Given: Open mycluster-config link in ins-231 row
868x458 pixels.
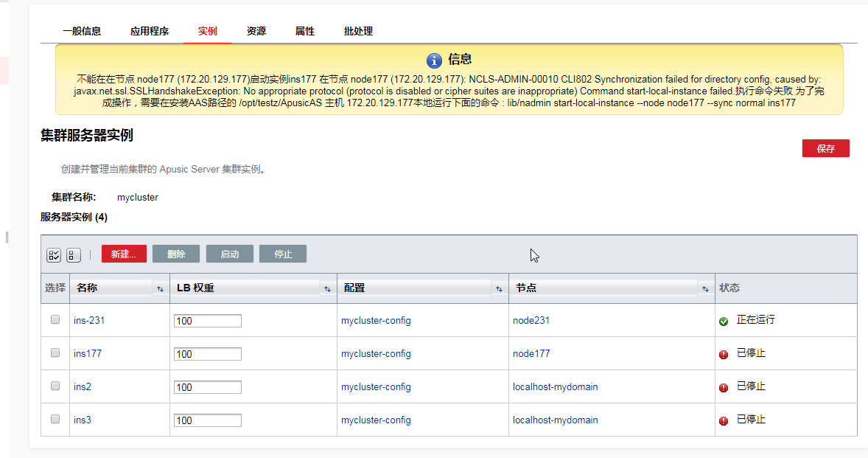Looking at the screenshot, I should (x=376, y=321).
